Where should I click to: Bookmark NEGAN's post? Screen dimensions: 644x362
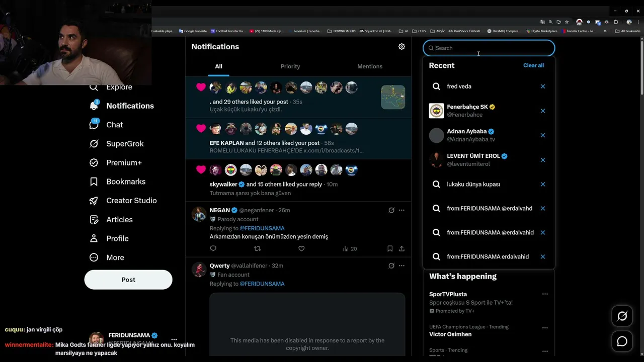(x=390, y=248)
